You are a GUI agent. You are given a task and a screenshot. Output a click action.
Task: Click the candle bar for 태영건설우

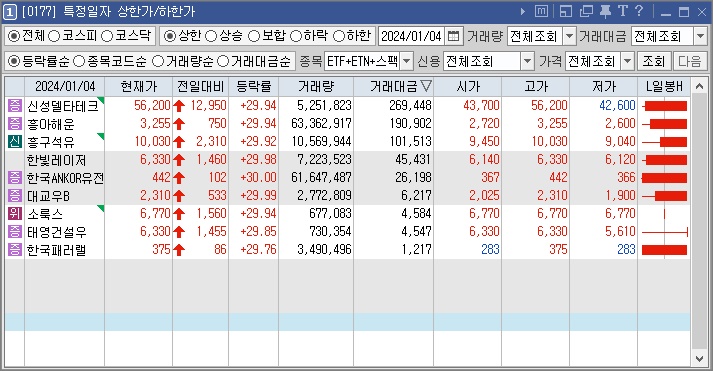tap(665, 232)
